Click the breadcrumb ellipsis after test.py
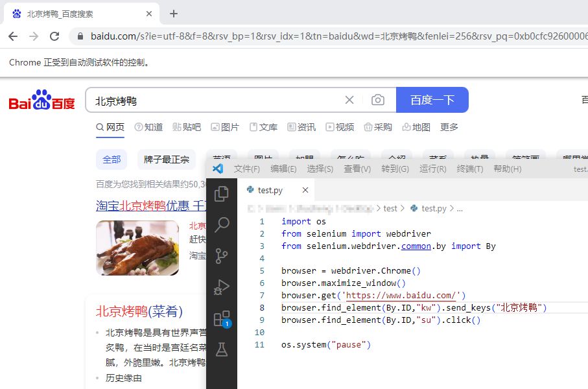This screenshot has height=389, width=588. point(460,209)
